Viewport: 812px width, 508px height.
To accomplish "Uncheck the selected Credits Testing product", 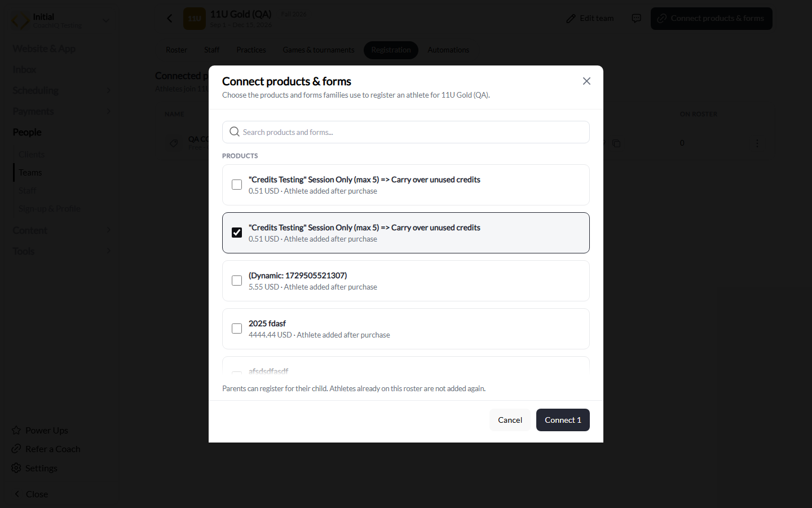I will click(237, 233).
